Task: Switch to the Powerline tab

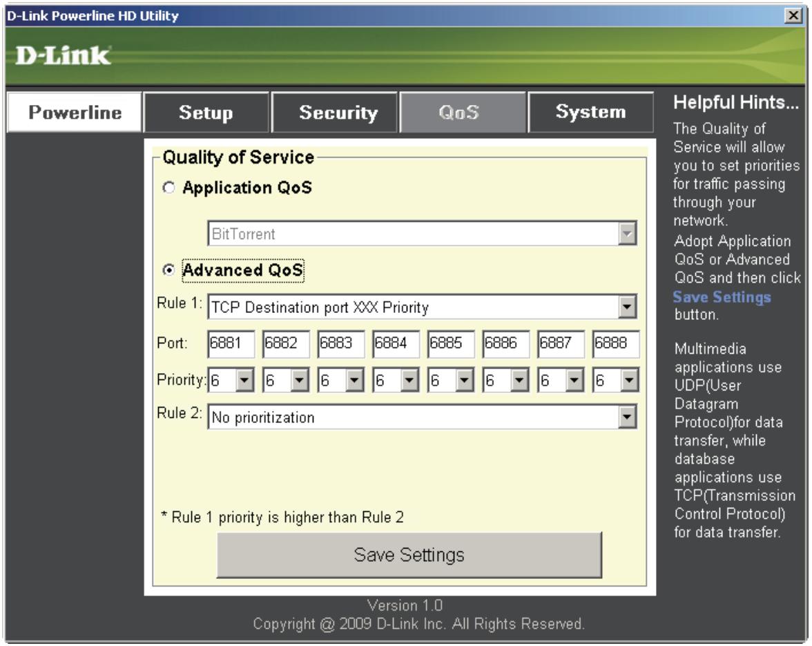Action: point(74,113)
